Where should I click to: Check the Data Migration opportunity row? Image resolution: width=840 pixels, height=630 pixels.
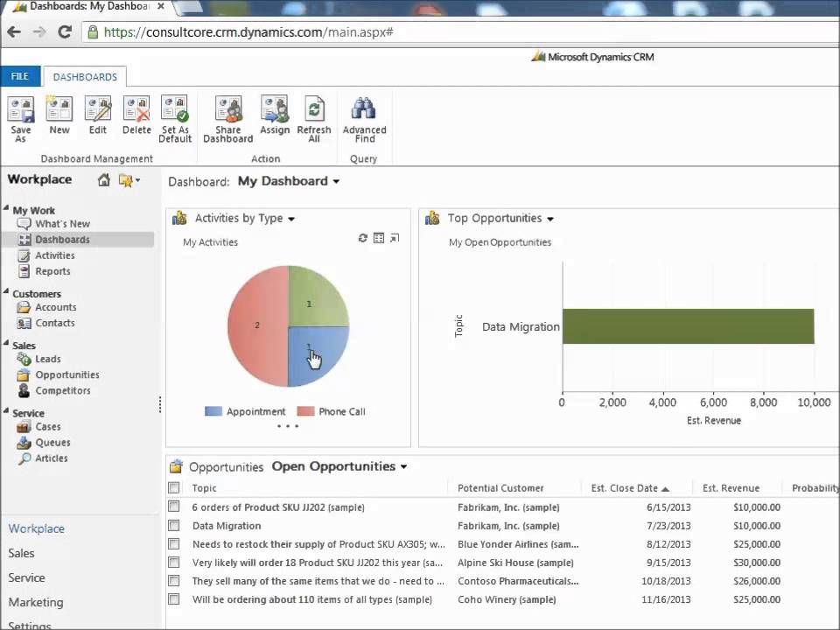point(173,525)
